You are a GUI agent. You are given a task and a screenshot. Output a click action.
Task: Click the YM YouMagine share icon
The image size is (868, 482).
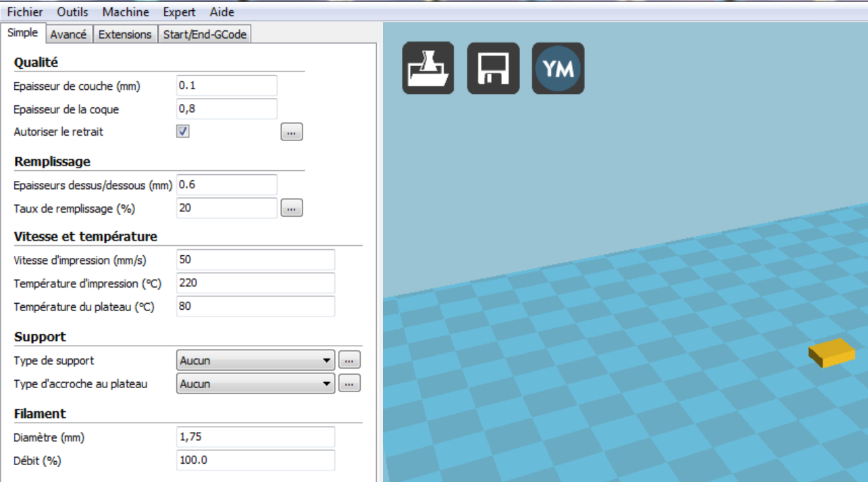pos(558,68)
